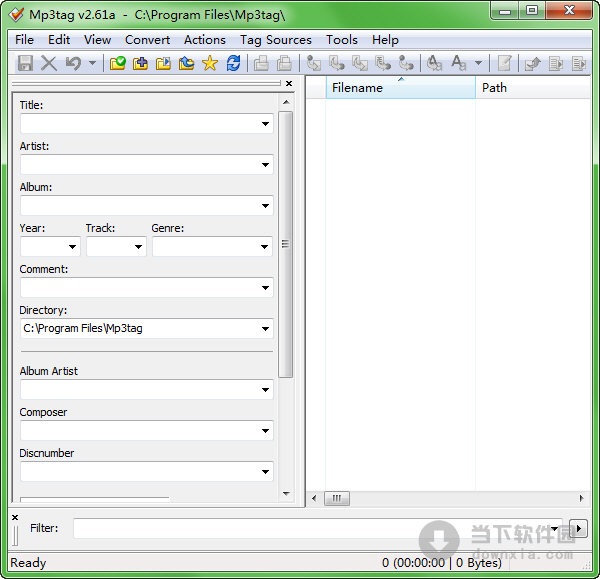Click the arrow button right of Filter
The width and height of the screenshot is (600, 579).
578,528
